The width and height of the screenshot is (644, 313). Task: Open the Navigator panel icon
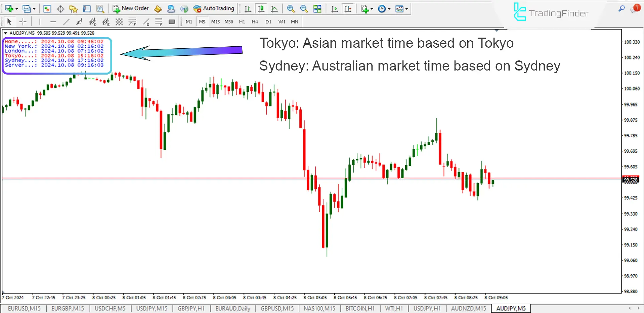tap(74, 9)
